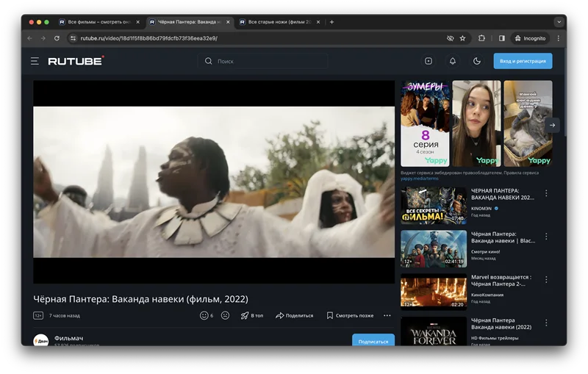588x374 pixels.
Task: Click the RUTUBE logo
Action: click(x=76, y=61)
